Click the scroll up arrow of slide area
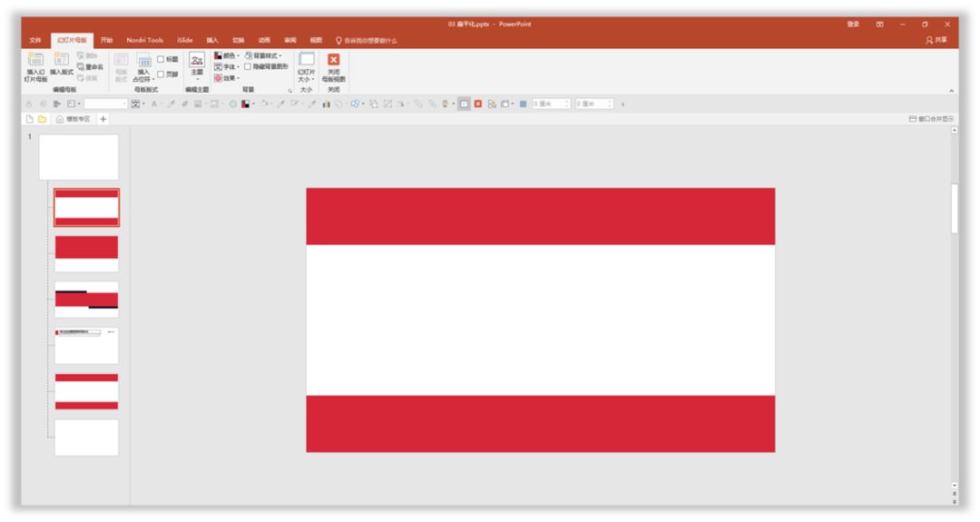This screenshot has width=980, height=522. click(955, 130)
